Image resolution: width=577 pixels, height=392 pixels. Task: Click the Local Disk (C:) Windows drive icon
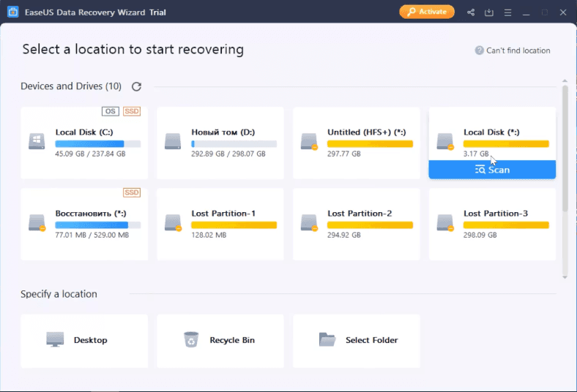pyautogui.click(x=37, y=141)
